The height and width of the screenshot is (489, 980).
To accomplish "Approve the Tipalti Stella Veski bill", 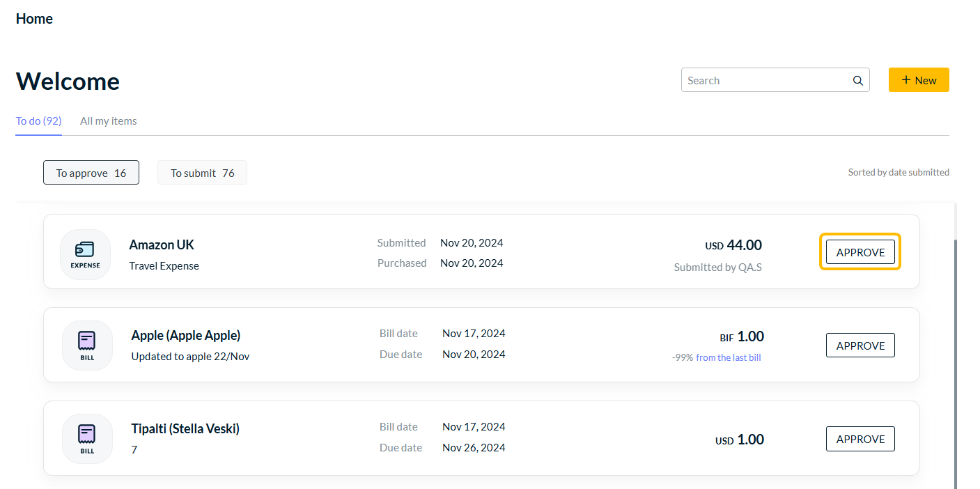I will [x=860, y=439].
